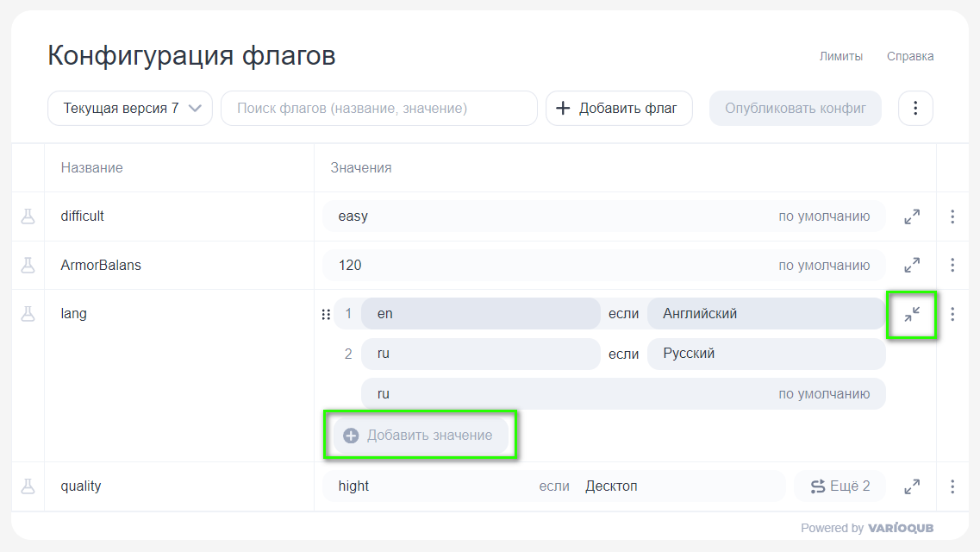The height and width of the screenshot is (552, 980).
Task: Open three-dot menu for quality flag row
Action: click(952, 486)
